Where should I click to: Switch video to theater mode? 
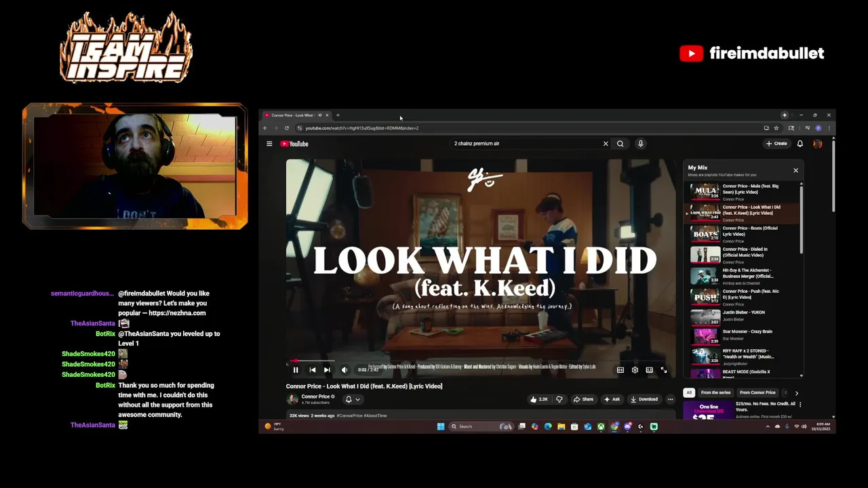pyautogui.click(x=649, y=370)
